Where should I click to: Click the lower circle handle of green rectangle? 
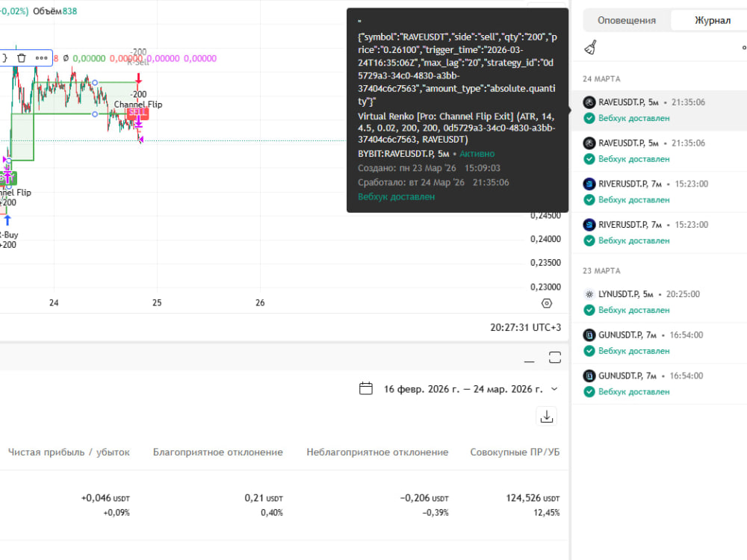click(95, 114)
